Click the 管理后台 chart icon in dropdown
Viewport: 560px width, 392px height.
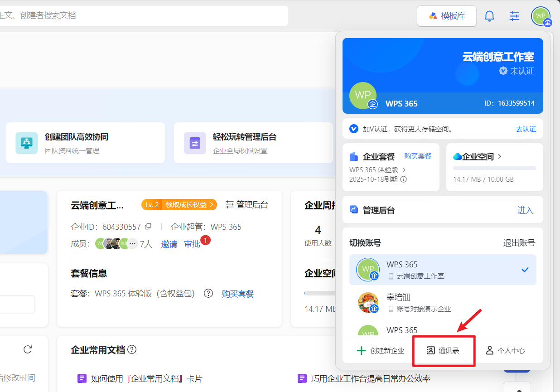coord(354,210)
